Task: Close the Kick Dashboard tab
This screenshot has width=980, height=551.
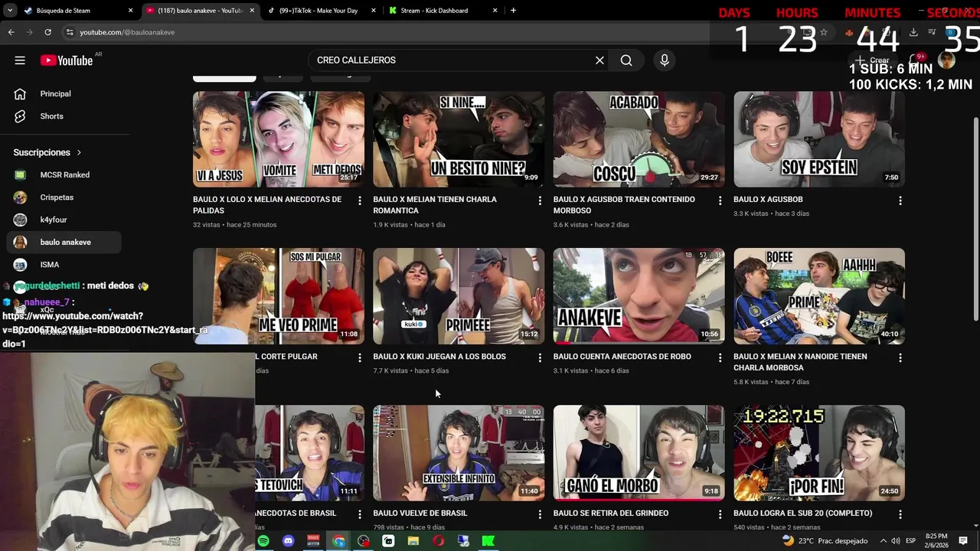Action: [x=495, y=11]
